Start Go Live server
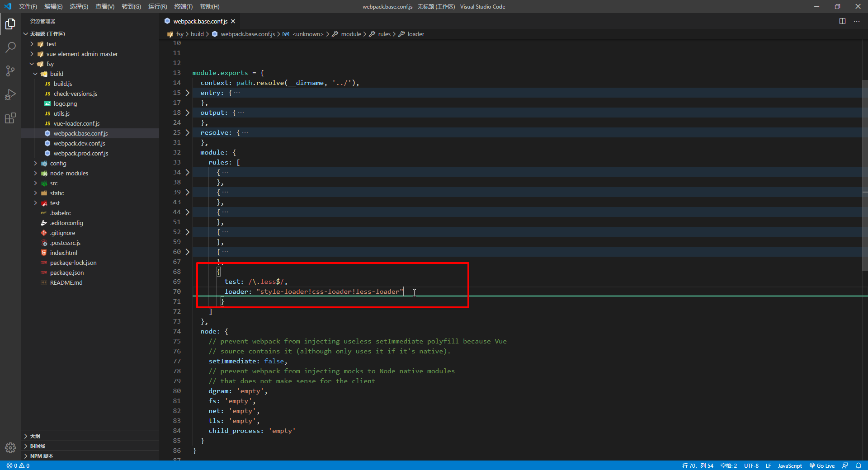 [x=822, y=465]
